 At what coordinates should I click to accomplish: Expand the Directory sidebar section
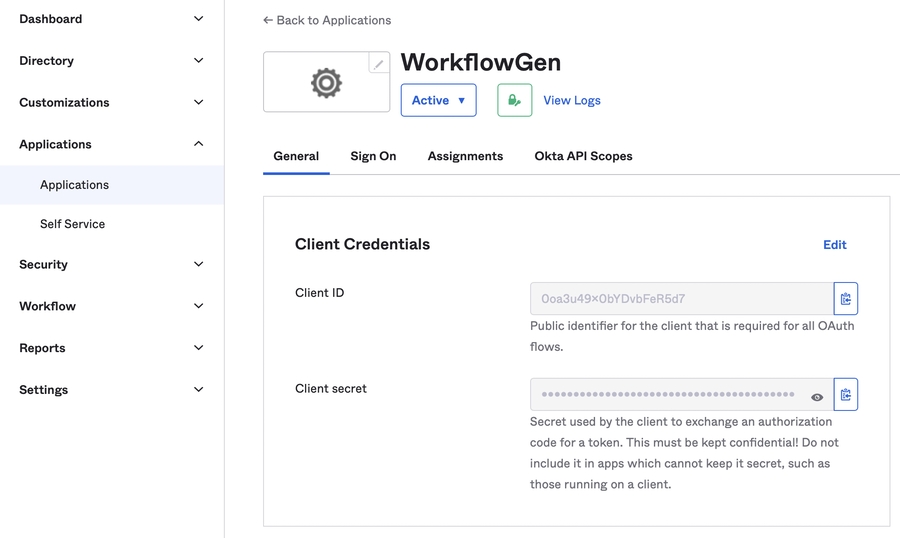tap(111, 61)
